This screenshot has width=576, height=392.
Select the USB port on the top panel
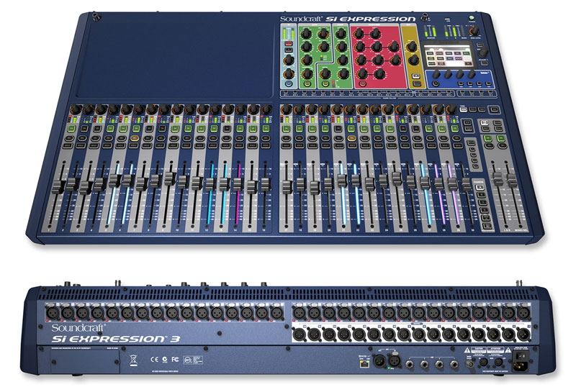pyautogui.click(x=447, y=19)
